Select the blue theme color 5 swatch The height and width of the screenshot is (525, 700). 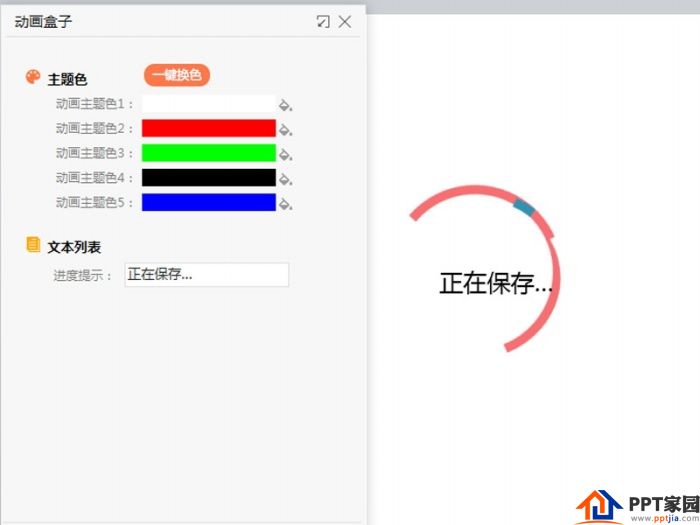point(208,202)
